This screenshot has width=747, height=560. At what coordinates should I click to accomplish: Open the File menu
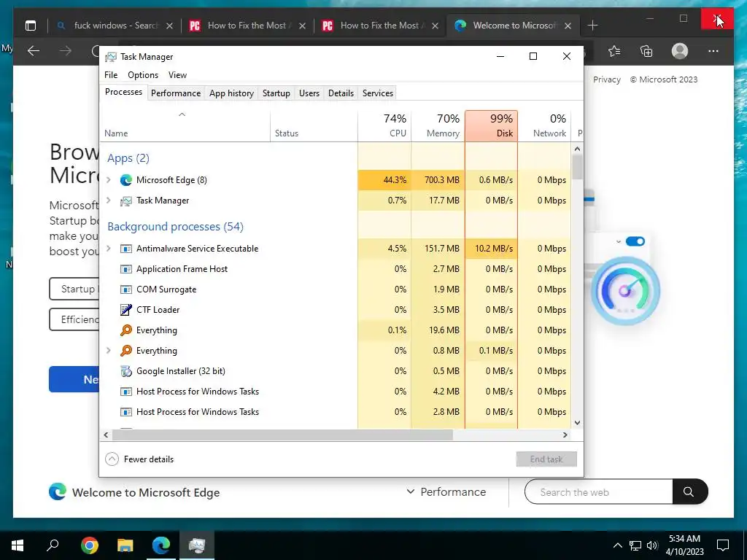(111, 75)
